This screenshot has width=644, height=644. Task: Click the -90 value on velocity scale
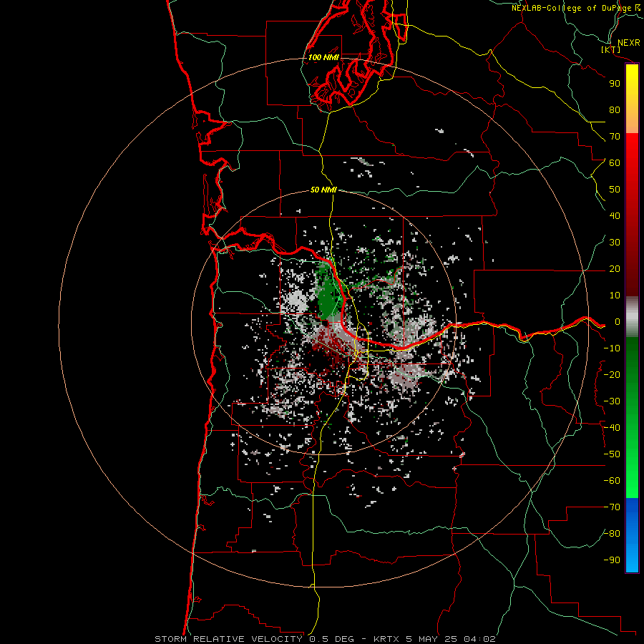point(612,560)
